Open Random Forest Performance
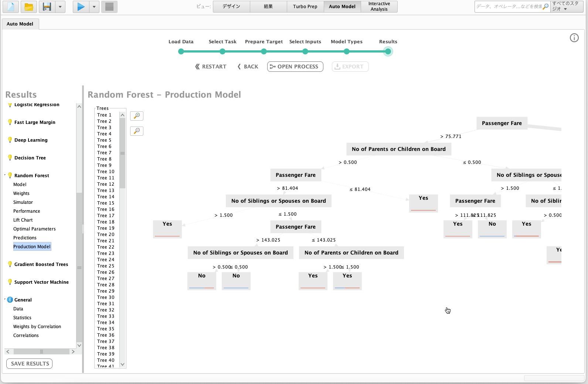 pos(27,211)
